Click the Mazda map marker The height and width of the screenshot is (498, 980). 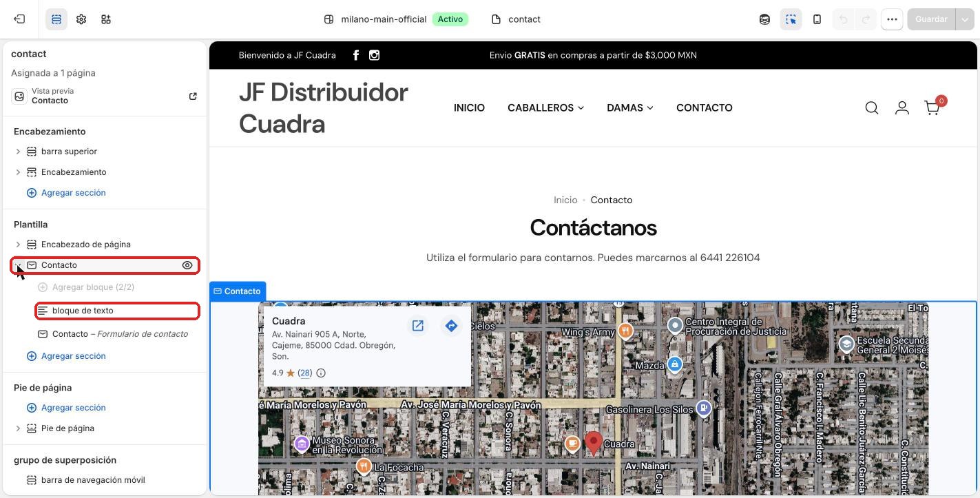click(675, 364)
